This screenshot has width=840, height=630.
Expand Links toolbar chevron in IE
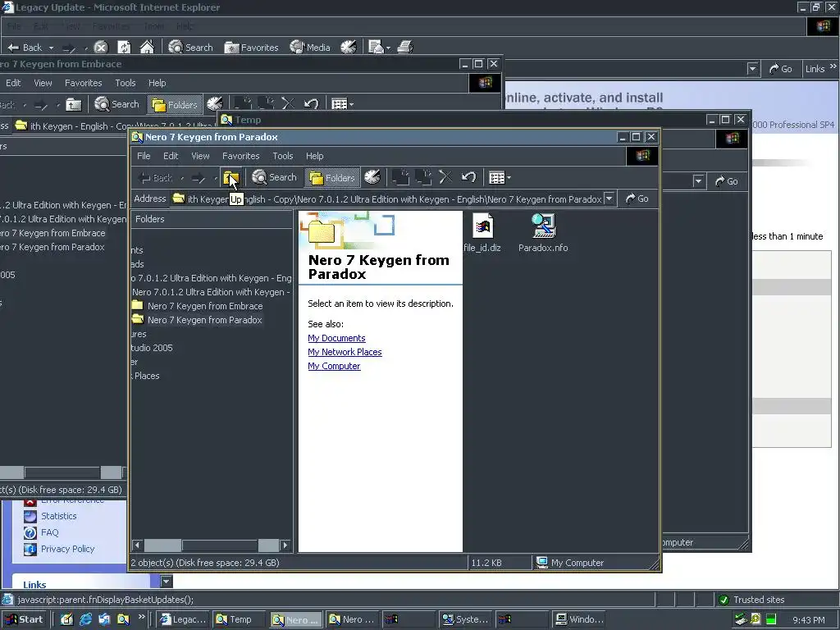click(833, 67)
